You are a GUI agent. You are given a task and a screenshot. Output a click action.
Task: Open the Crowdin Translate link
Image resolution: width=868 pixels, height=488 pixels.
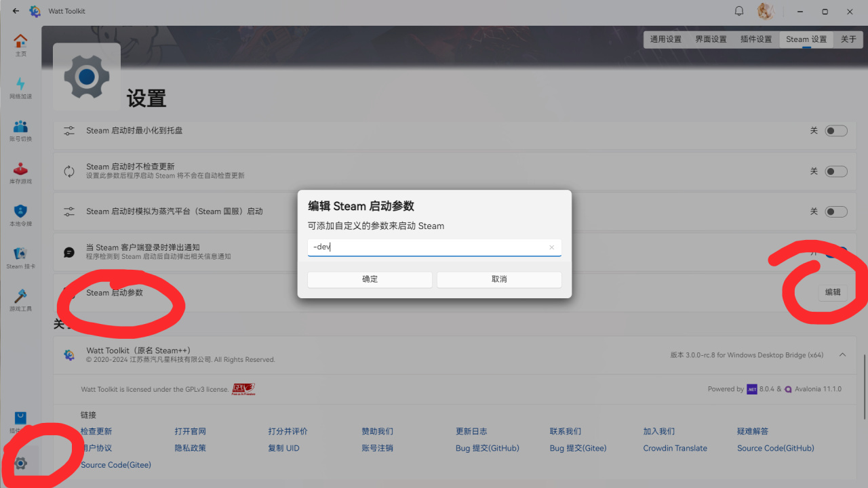point(675,448)
